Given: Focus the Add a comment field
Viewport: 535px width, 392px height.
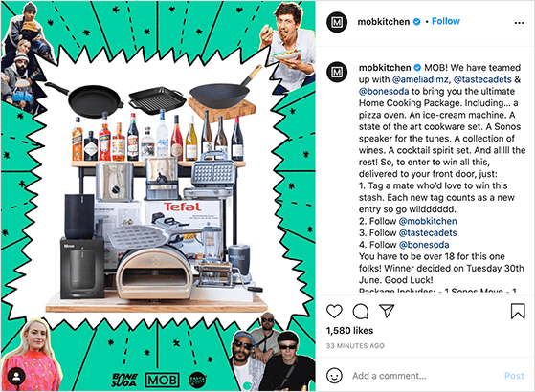Looking at the screenshot, I should [x=425, y=376].
